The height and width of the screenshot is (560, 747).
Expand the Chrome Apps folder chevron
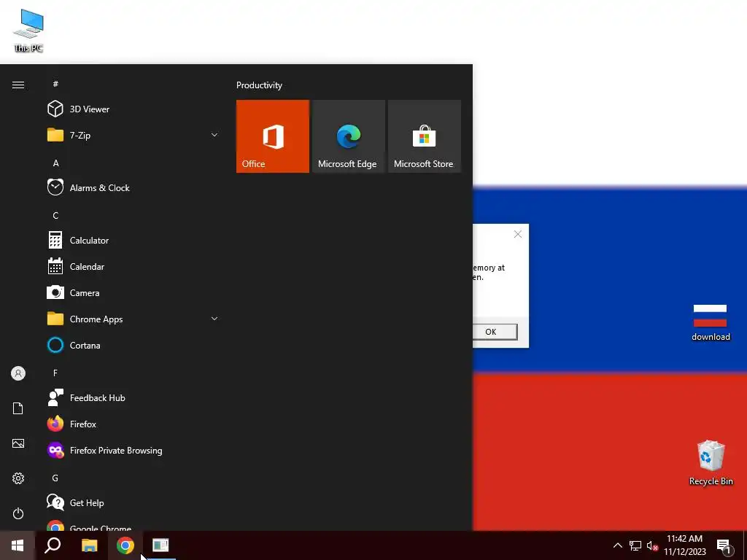[x=214, y=319]
